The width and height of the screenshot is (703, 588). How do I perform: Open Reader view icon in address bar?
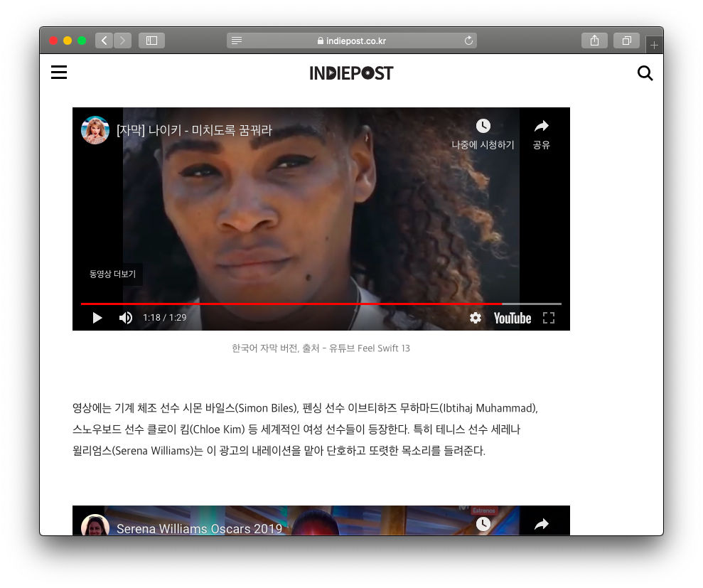237,41
